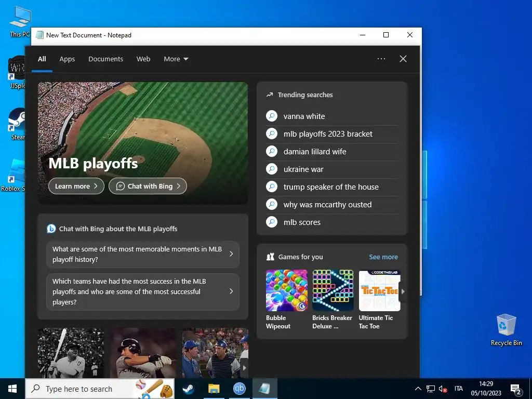This screenshot has height=399, width=532.
Task: Open qBittorrent from the taskbar
Action: (x=239, y=389)
